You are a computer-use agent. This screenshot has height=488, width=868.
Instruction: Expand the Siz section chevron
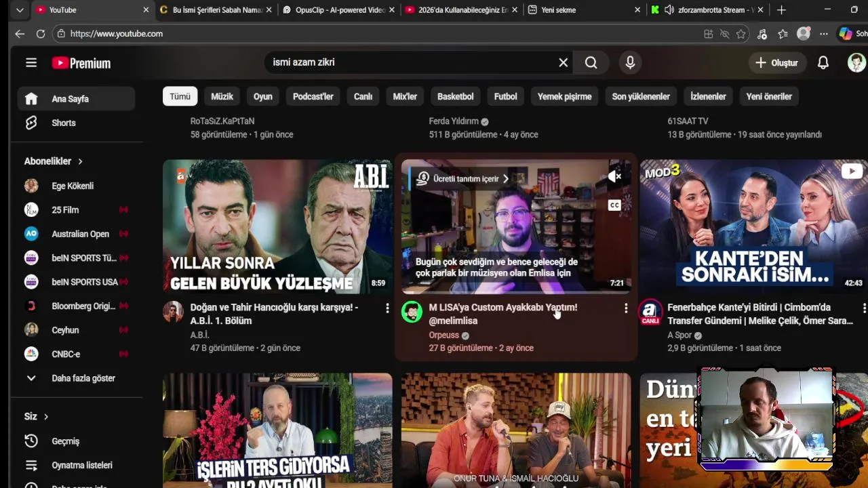46,417
